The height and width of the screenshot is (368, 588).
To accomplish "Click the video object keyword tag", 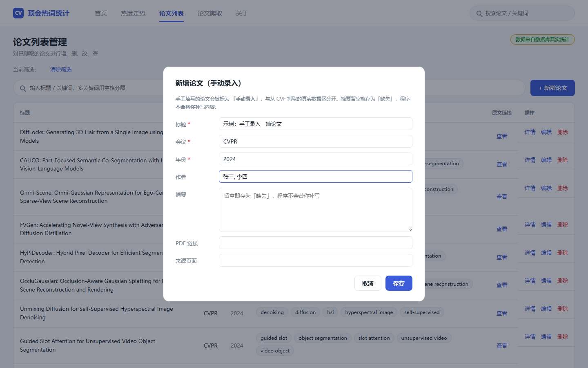I will pos(275,351).
